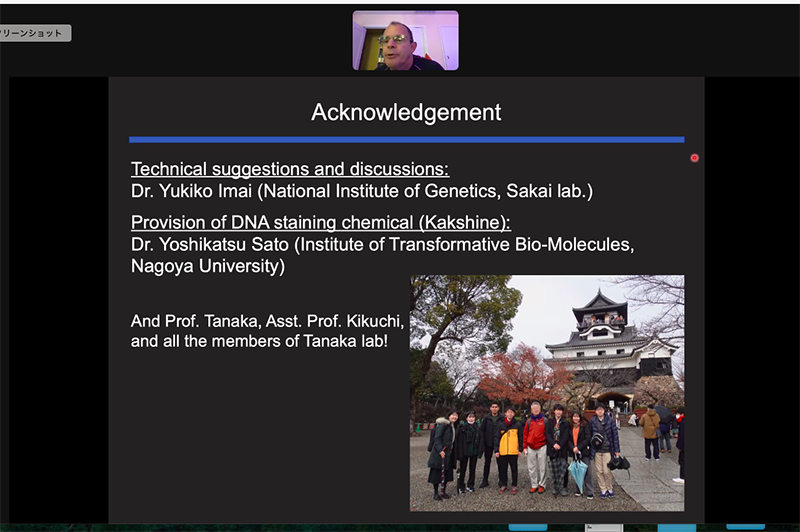Click the スクリーンショット label button

tap(35, 33)
